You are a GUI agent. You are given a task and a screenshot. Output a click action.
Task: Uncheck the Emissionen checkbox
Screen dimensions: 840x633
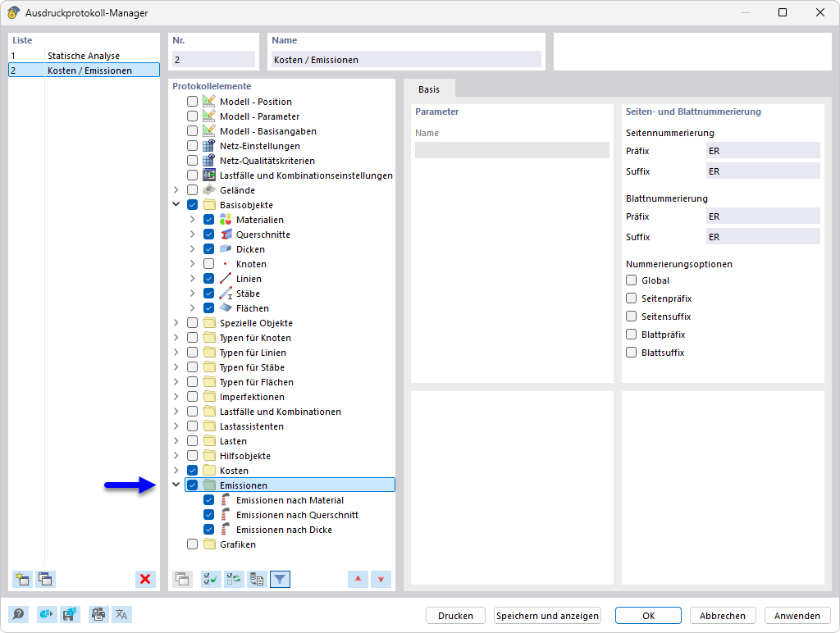pyautogui.click(x=192, y=485)
